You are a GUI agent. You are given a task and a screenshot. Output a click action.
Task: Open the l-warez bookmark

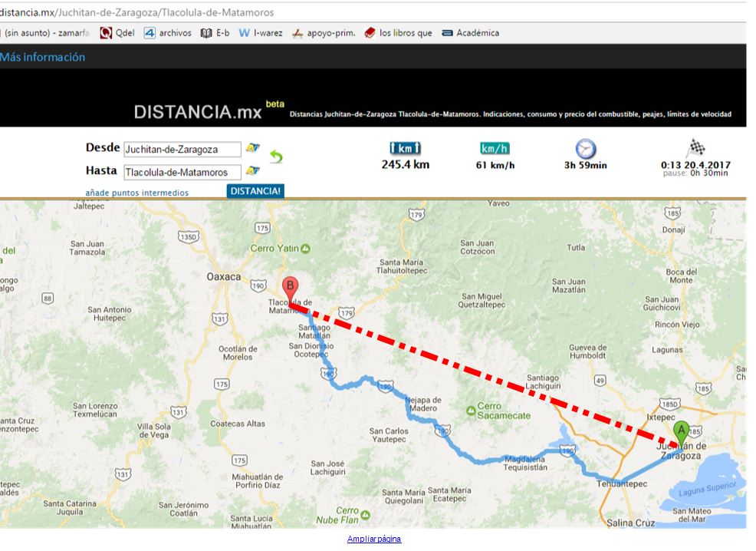point(261,33)
